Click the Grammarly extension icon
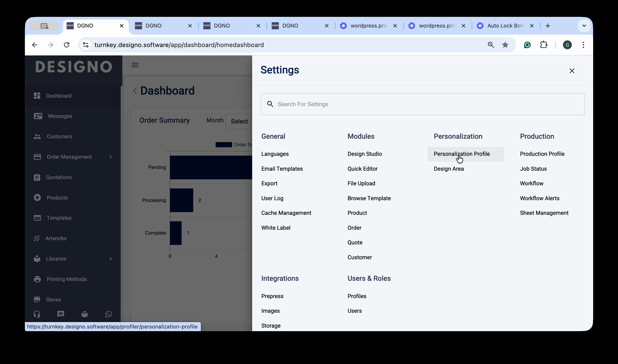This screenshot has height=364, width=618. point(527,45)
